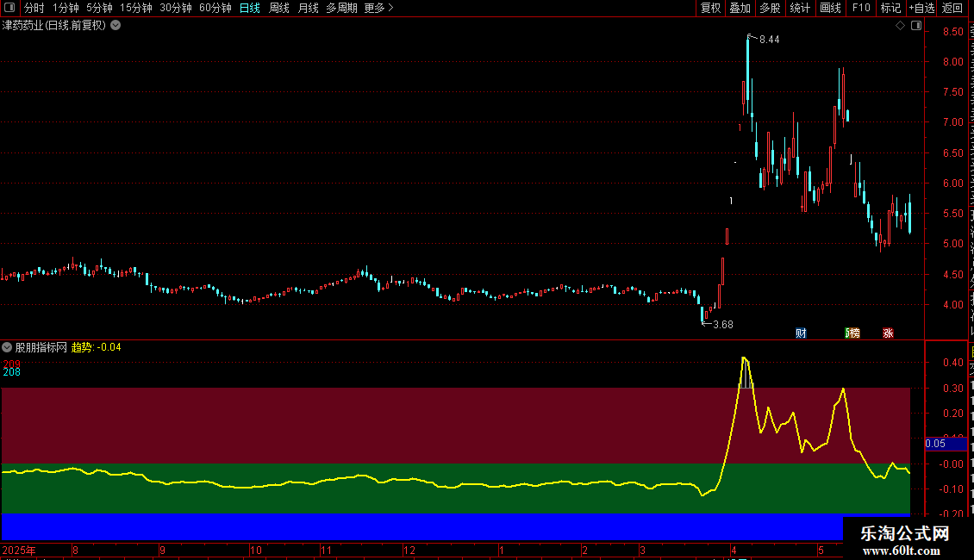Click 叠加 to overlay another stock

pyautogui.click(x=740, y=8)
